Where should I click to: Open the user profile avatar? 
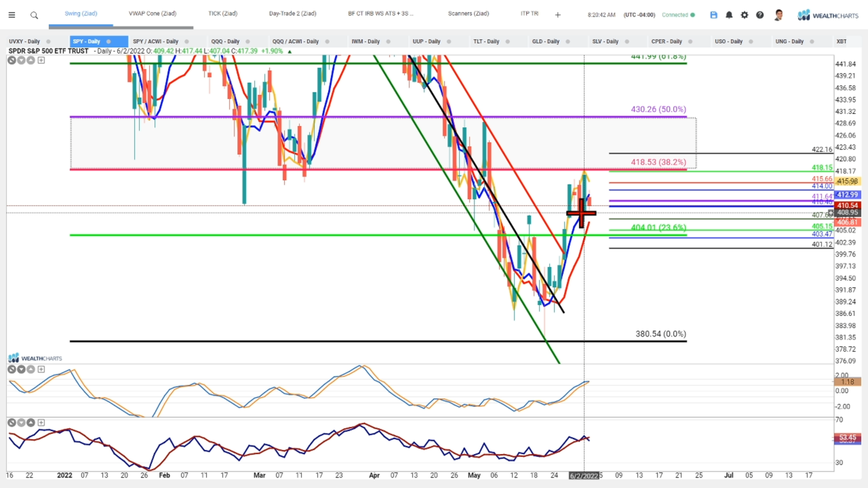tap(778, 15)
